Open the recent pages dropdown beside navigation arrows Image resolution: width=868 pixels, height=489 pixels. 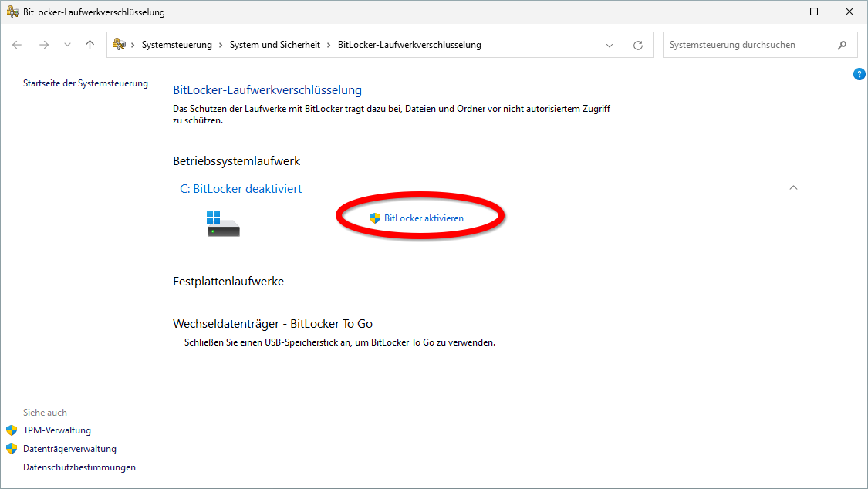point(66,45)
